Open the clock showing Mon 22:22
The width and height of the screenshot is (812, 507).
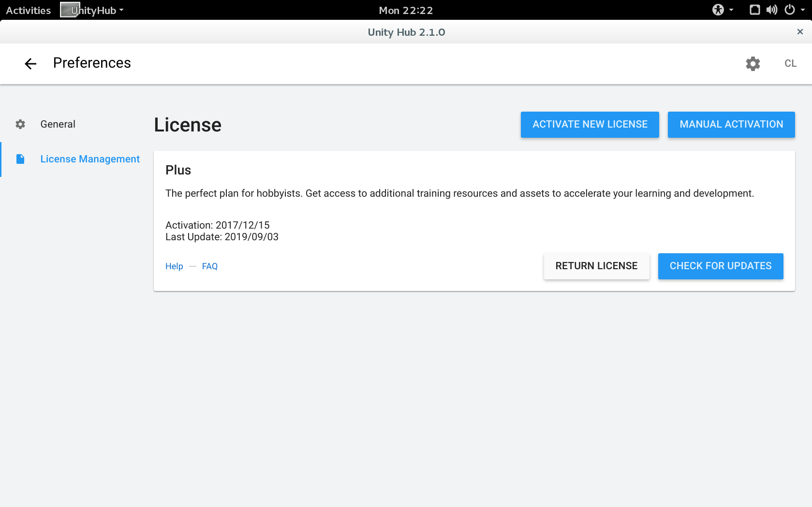(406, 10)
